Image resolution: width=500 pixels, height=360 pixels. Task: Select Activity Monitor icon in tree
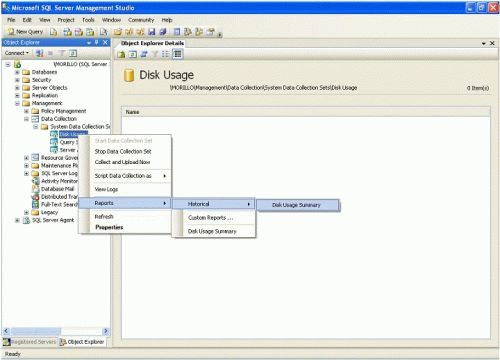pyautogui.click(x=35, y=181)
